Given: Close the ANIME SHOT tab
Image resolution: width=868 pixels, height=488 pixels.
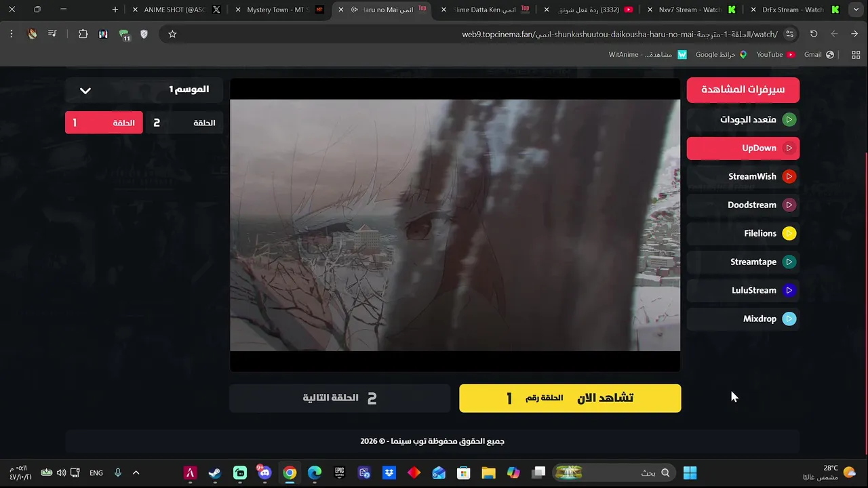Looking at the screenshot, I should point(135,9).
